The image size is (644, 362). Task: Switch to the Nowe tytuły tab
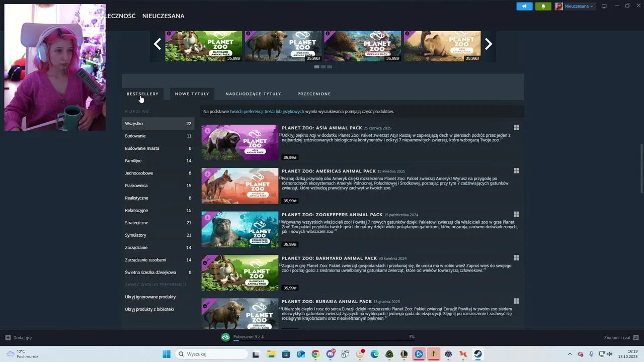[x=192, y=94]
